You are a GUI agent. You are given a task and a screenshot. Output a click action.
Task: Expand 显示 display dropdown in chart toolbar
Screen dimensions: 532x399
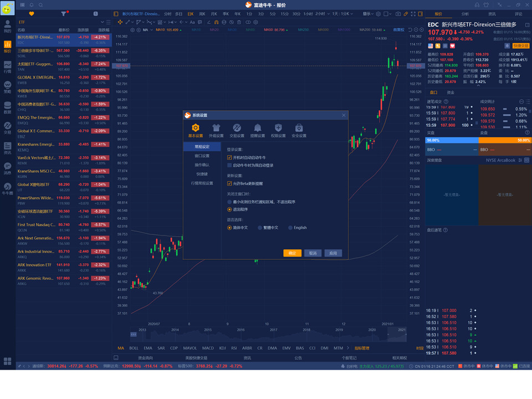pyautogui.click(x=368, y=14)
